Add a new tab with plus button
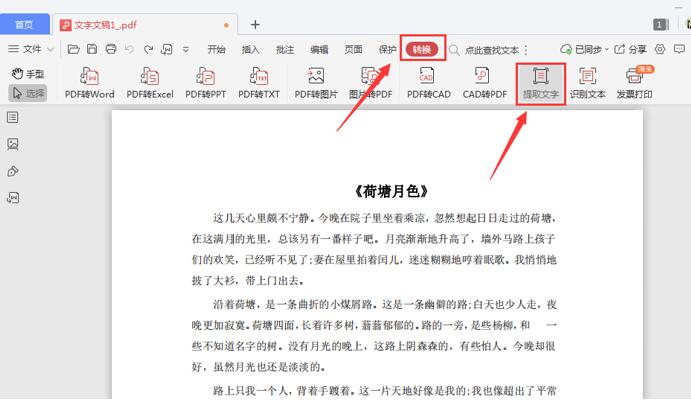This screenshot has width=691, height=400. point(255,25)
